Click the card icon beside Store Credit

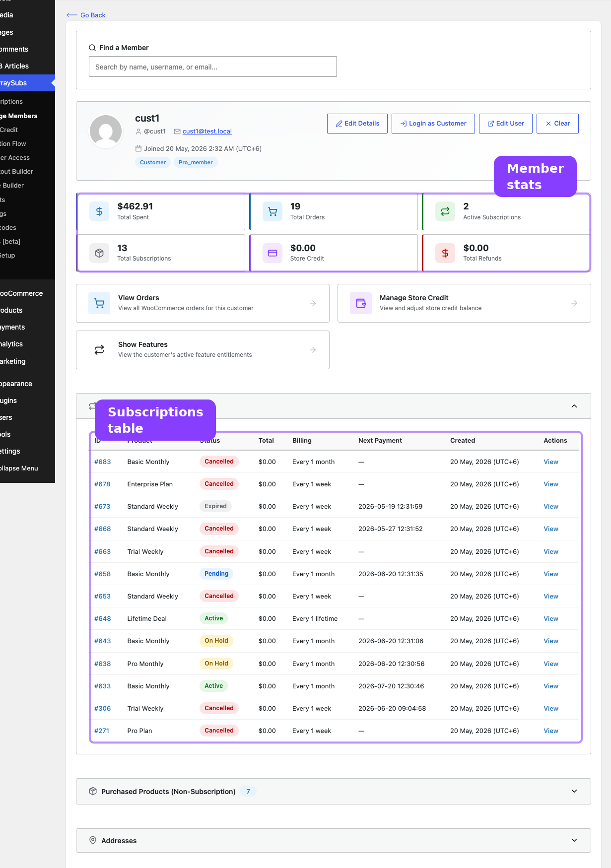pos(272,253)
